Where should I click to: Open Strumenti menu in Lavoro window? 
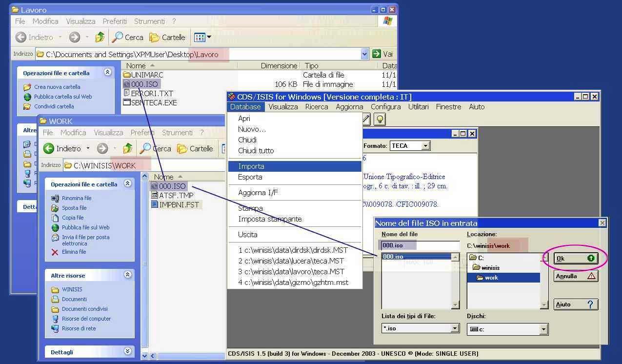click(149, 21)
